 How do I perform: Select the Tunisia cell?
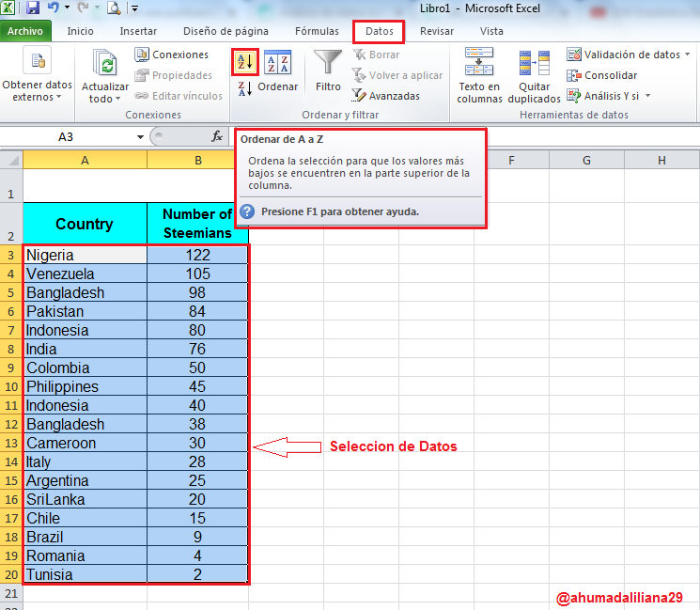point(85,574)
